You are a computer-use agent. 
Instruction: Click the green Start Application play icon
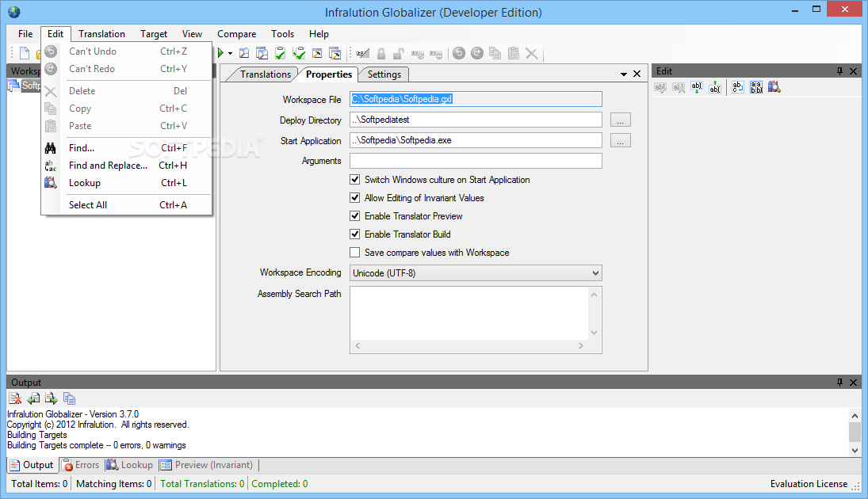221,53
